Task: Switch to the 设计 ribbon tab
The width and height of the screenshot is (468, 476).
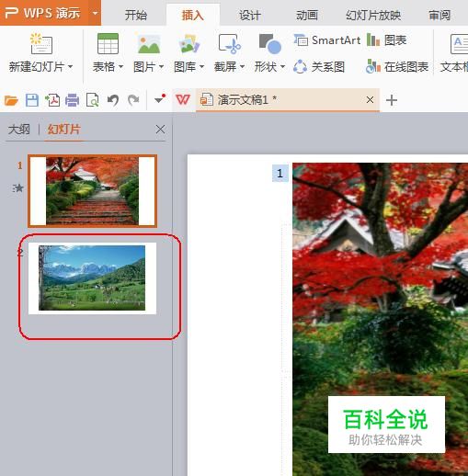Action: 250,15
